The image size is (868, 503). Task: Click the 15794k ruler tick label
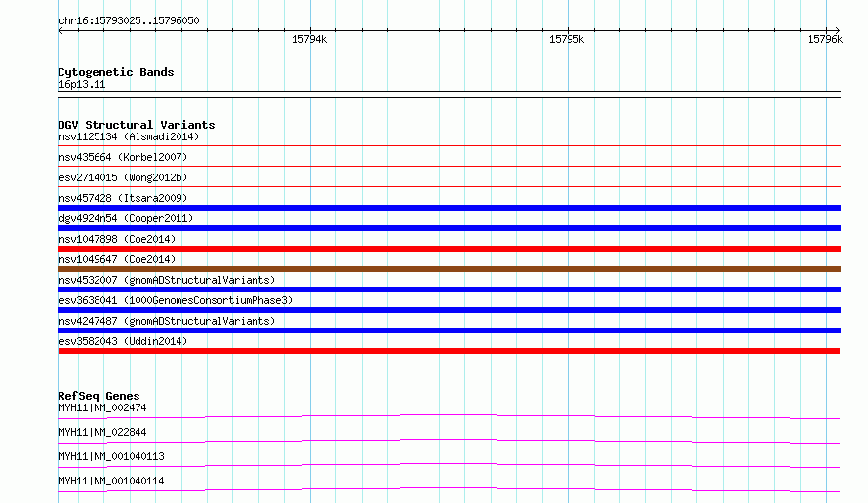[x=309, y=39]
